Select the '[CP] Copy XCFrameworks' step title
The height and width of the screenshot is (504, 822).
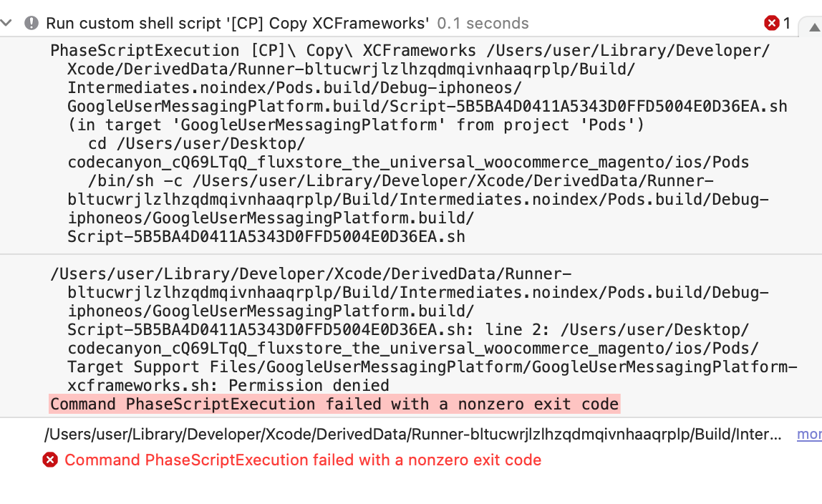click(238, 23)
